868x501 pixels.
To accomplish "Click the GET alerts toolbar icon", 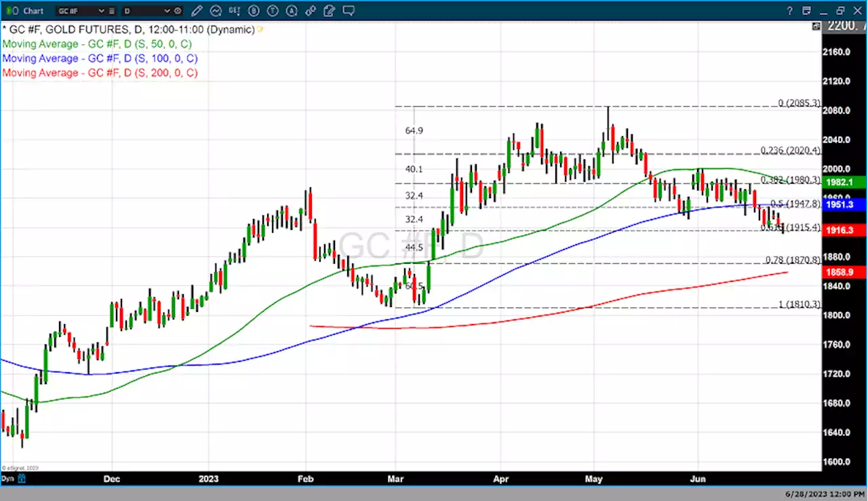I will click(x=235, y=11).
